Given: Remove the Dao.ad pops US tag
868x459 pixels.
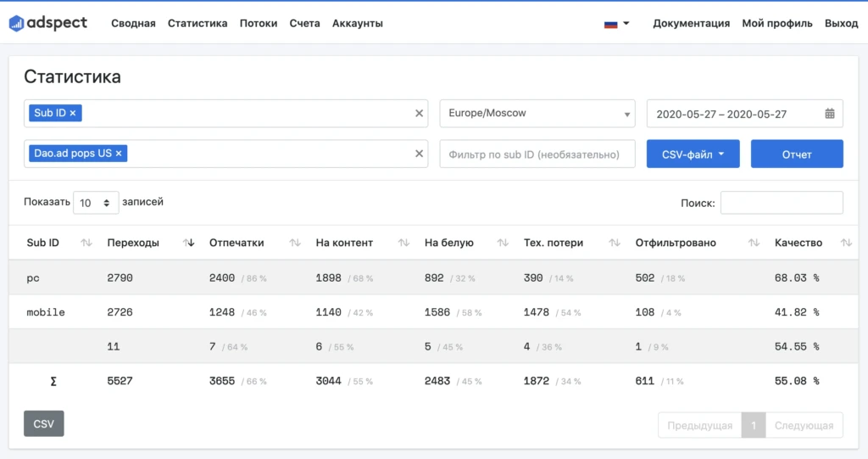Looking at the screenshot, I should click(x=119, y=154).
